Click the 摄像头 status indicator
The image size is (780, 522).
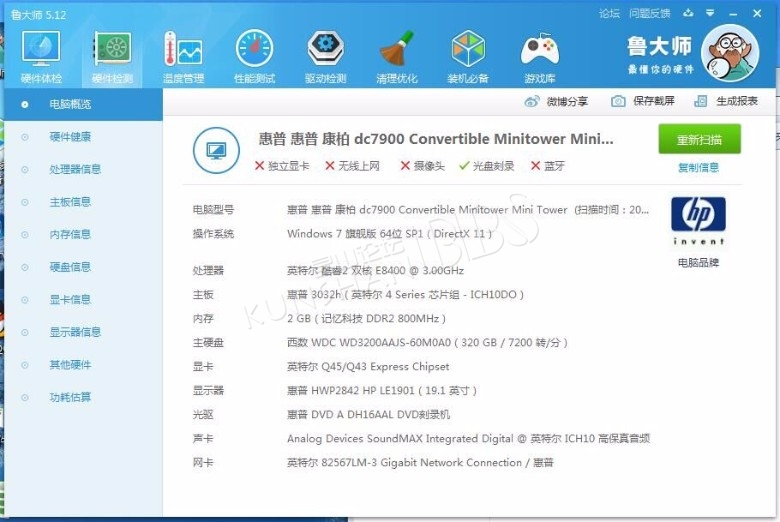coord(423,166)
